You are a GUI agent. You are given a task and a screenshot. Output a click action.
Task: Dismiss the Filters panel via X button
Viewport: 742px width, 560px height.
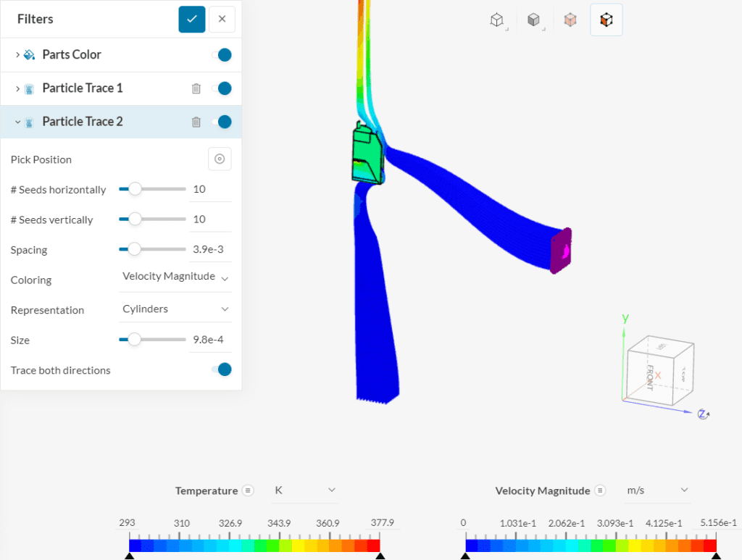tap(222, 19)
